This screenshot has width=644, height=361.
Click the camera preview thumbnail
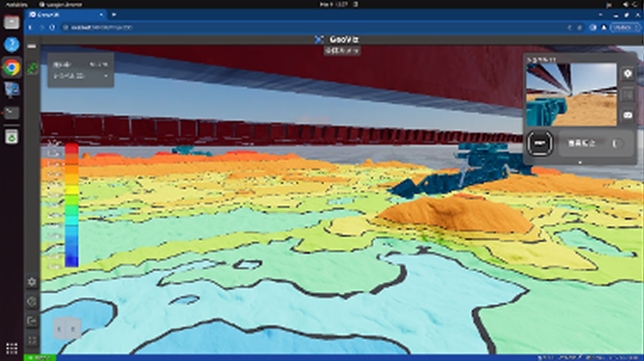(x=571, y=94)
